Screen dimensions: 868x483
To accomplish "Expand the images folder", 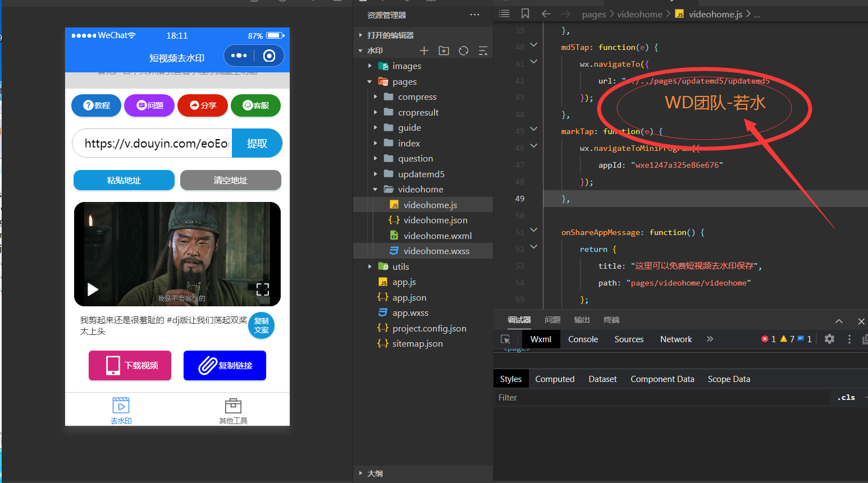I will click(x=370, y=66).
